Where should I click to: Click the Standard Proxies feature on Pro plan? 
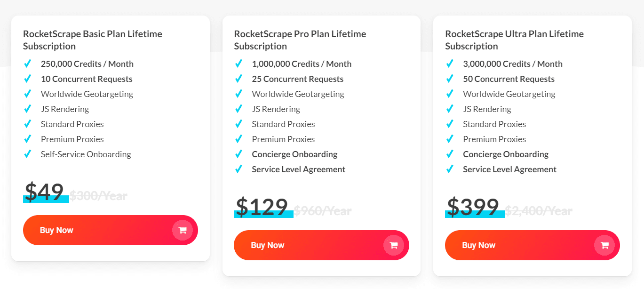pyautogui.click(x=283, y=124)
